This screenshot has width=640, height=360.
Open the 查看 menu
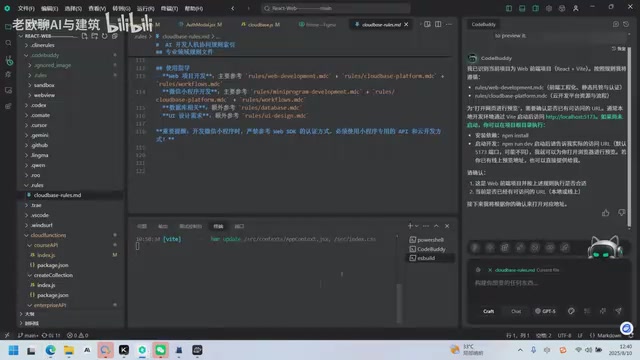(x=97, y=8)
